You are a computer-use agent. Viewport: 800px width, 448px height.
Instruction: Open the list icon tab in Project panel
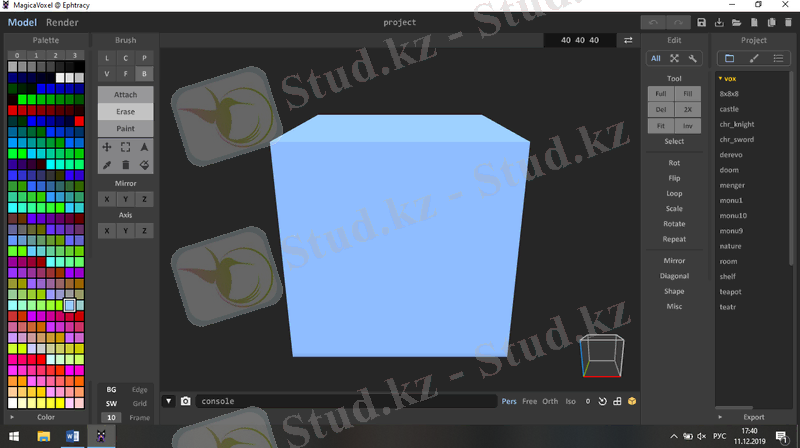tap(778, 58)
